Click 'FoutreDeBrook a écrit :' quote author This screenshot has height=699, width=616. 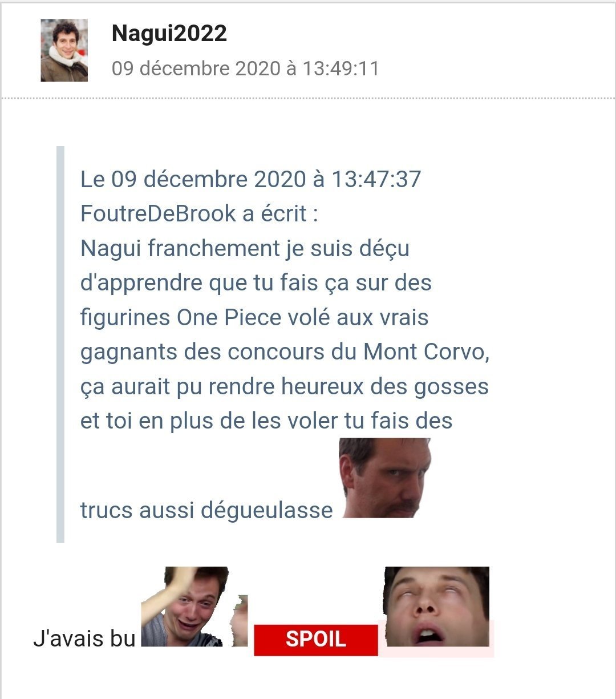pos(199,213)
